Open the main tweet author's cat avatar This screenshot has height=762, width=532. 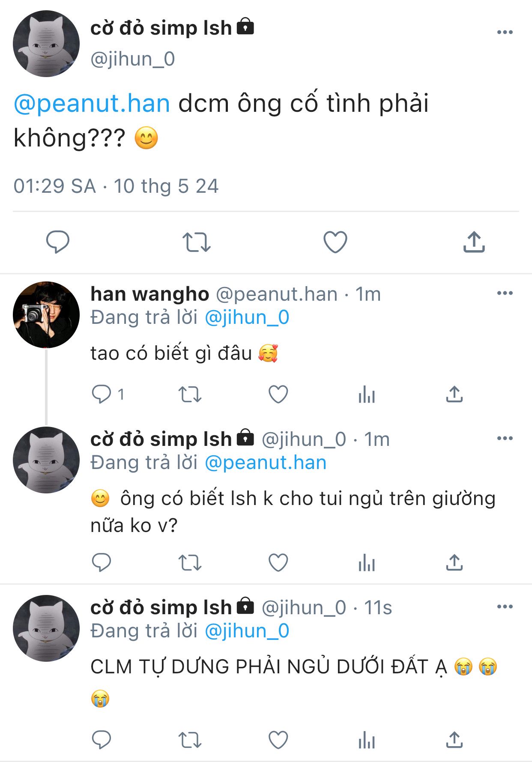[46, 44]
